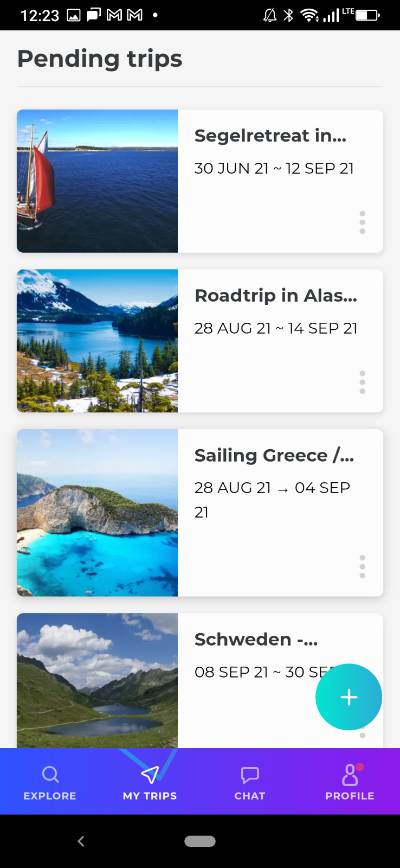Tap the sailboat photo thumbnail
The image size is (400, 868).
coord(98,181)
